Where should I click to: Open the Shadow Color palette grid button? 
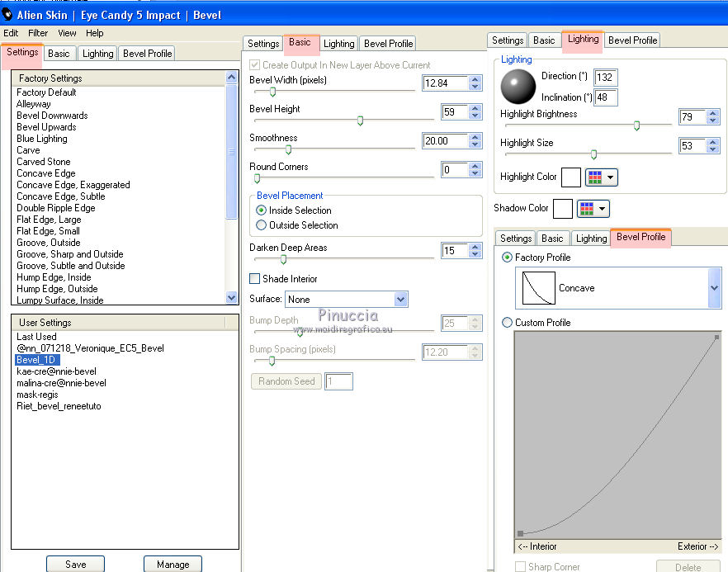coord(593,209)
